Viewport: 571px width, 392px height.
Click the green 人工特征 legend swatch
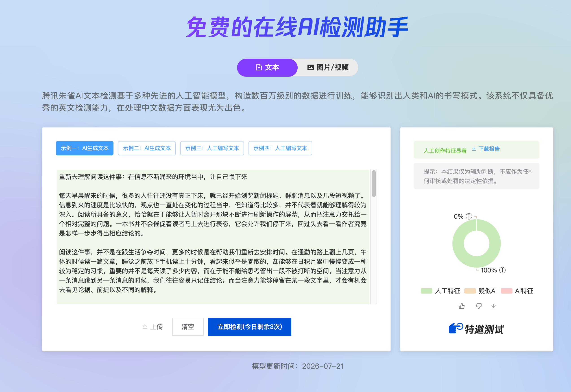coord(426,291)
